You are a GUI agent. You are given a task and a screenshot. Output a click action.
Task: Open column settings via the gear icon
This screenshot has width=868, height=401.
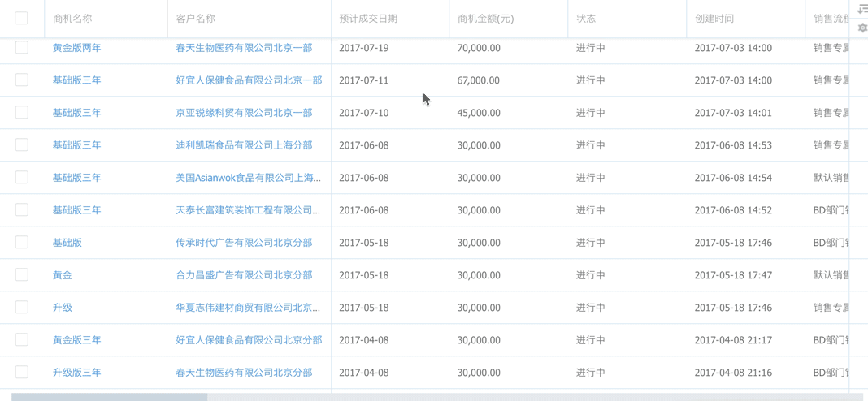pos(862,28)
